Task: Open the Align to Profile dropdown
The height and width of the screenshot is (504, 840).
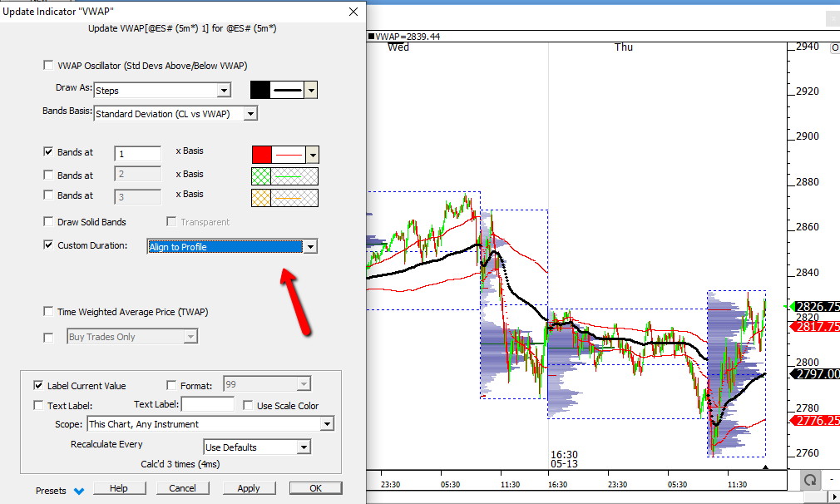Action: (x=309, y=246)
